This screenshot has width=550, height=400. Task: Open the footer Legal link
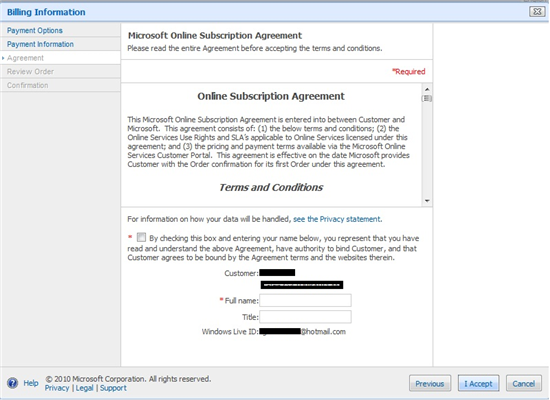[85, 388]
